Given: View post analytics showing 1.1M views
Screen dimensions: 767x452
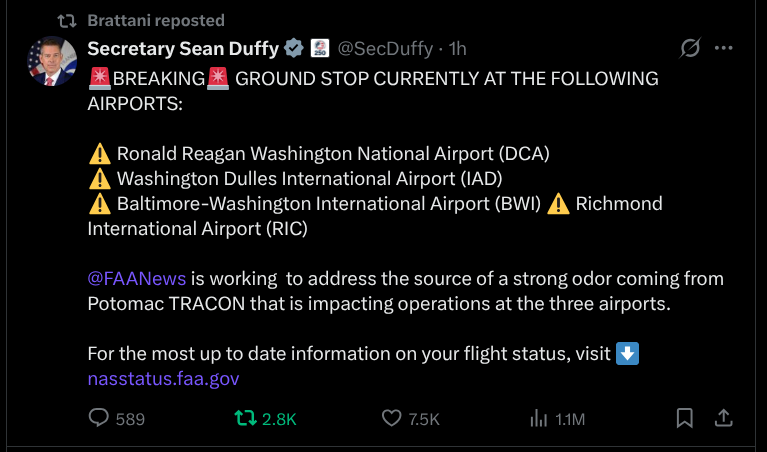Looking at the screenshot, I should 539,418.
